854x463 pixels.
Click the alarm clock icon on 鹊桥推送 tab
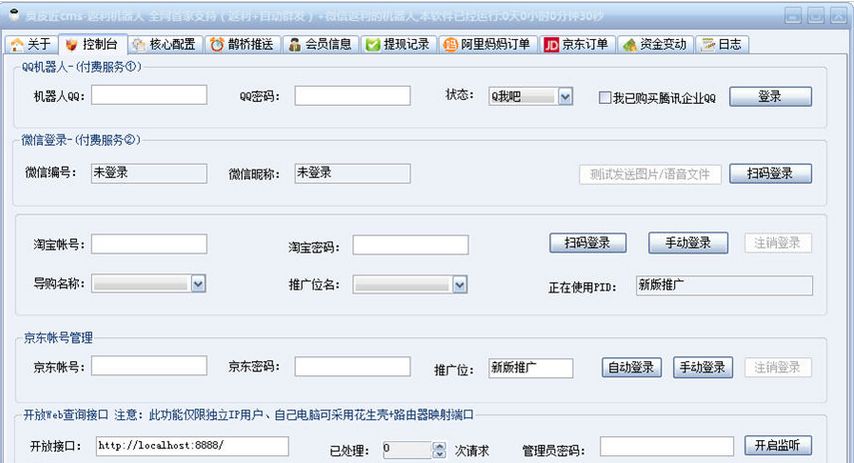point(217,45)
